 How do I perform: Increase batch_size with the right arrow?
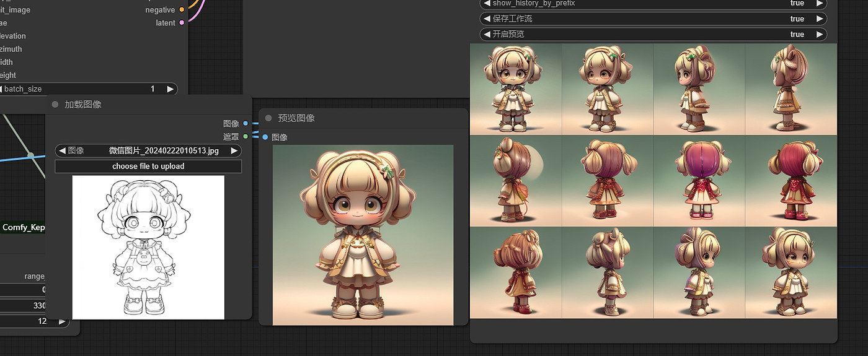pos(170,89)
